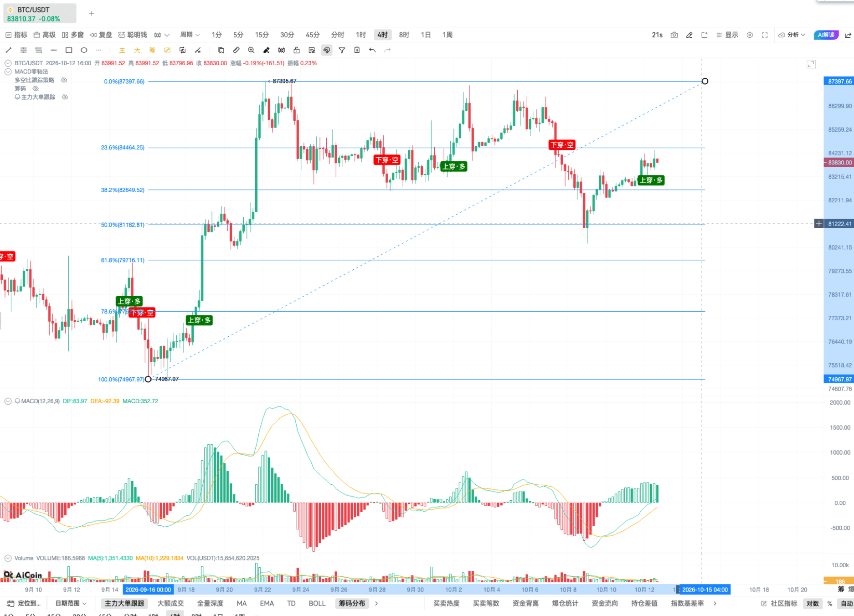Activate the zoom-in magnifier tool
The height and width of the screenshot is (616, 854).
click(251, 50)
